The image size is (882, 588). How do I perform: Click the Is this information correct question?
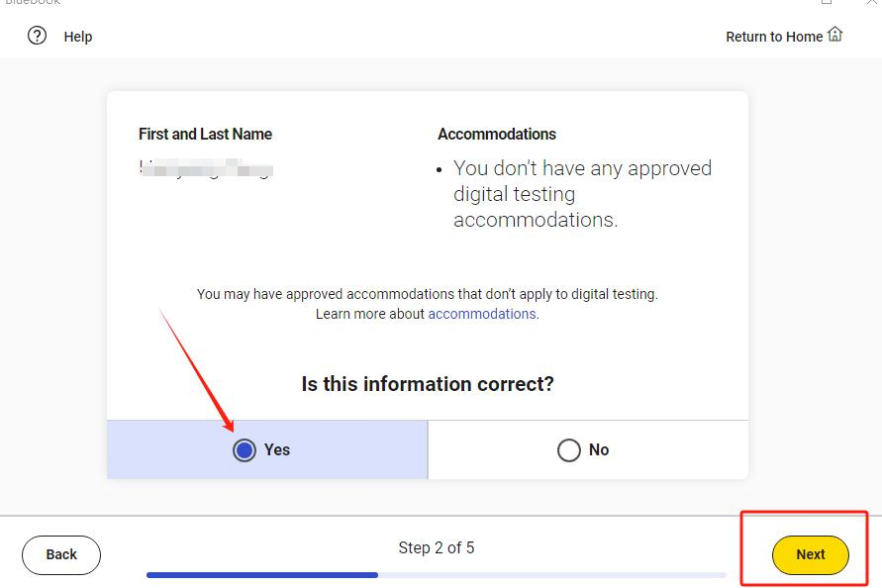[x=428, y=384]
